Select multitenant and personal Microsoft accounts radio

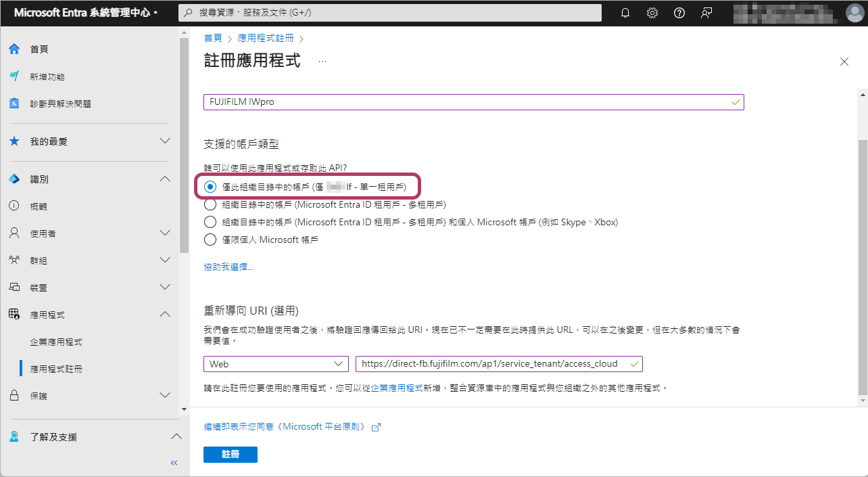pyautogui.click(x=210, y=222)
